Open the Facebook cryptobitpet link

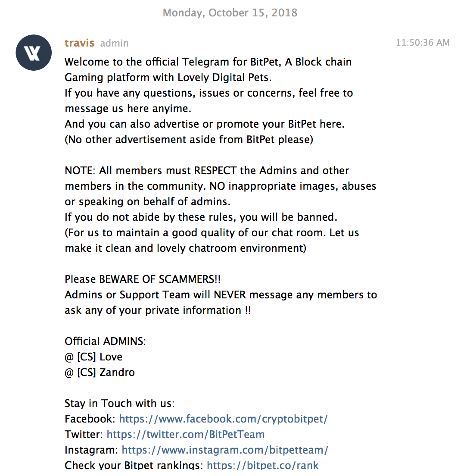(x=223, y=419)
